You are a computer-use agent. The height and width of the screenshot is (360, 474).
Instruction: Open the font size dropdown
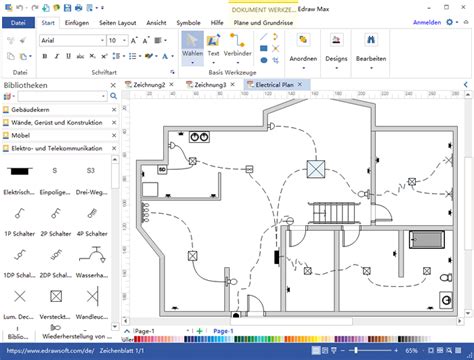pyautogui.click(x=124, y=40)
